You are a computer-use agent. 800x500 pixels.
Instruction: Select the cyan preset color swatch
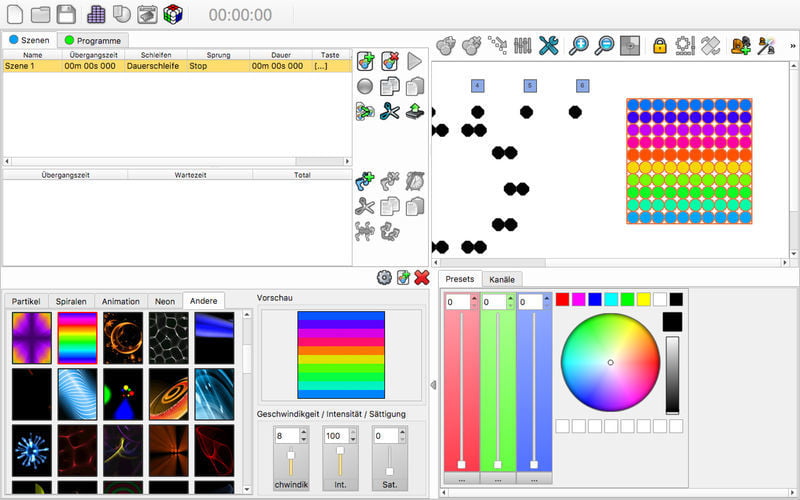point(611,299)
